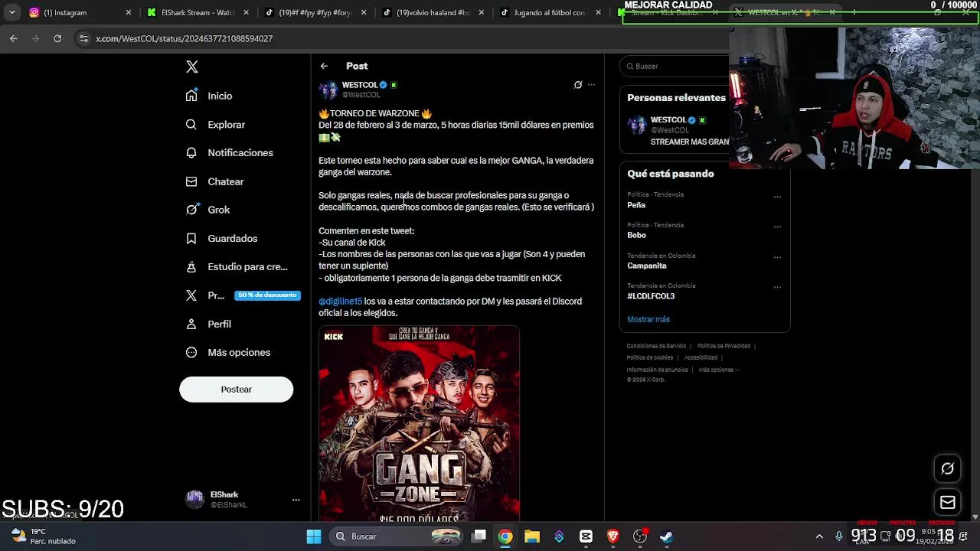Open the post's more options dots
The height and width of the screenshot is (551, 980).
pyautogui.click(x=591, y=85)
